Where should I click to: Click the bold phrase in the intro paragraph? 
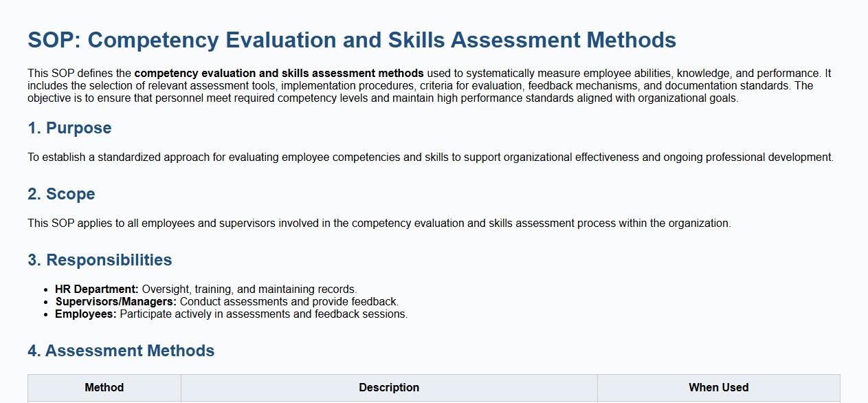[279, 74]
